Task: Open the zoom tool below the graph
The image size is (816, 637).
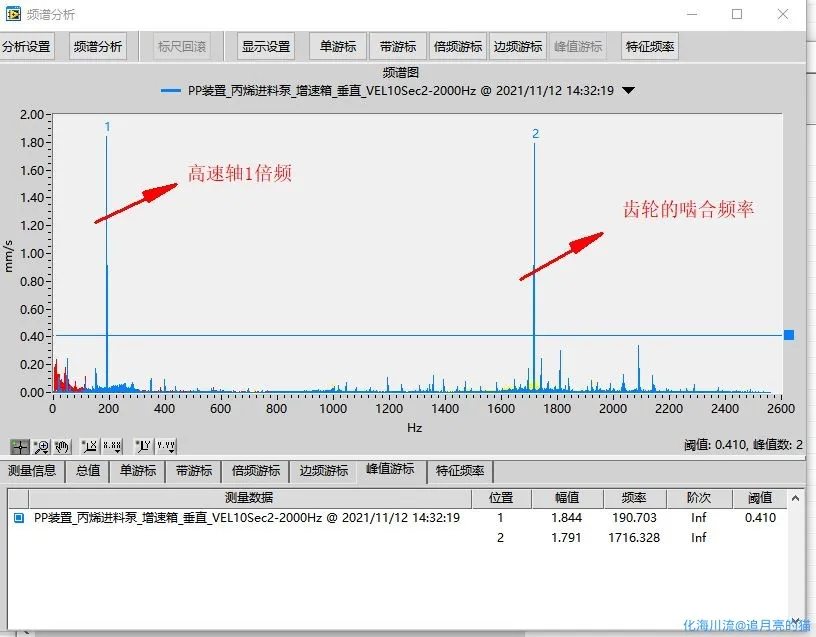Action: pos(41,446)
